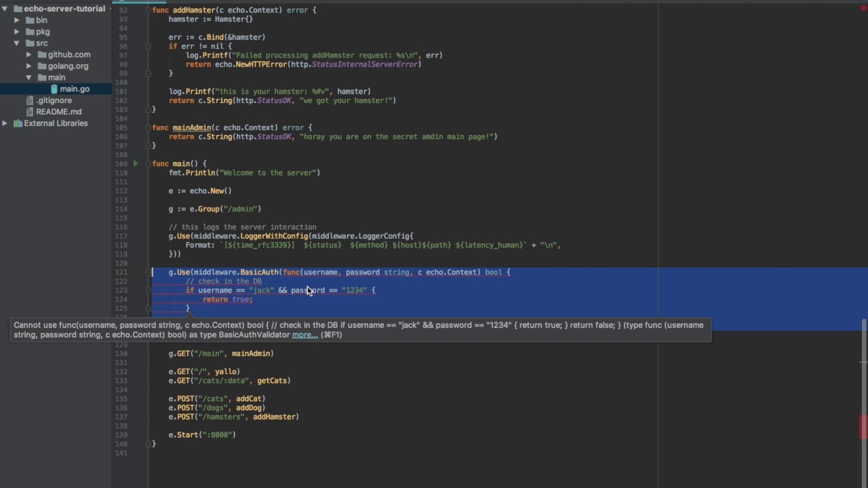
Task: Collapse the echo-server-tutorial project root
Action: click(x=5, y=9)
